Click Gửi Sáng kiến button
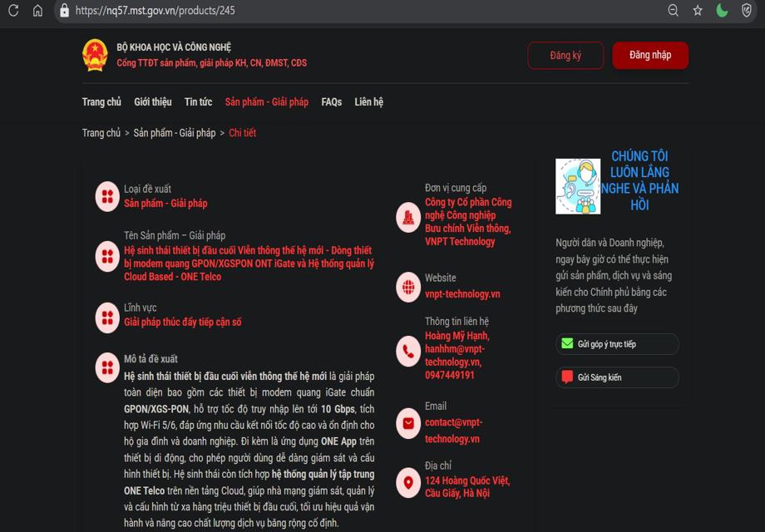765x532 pixels. [x=617, y=377]
